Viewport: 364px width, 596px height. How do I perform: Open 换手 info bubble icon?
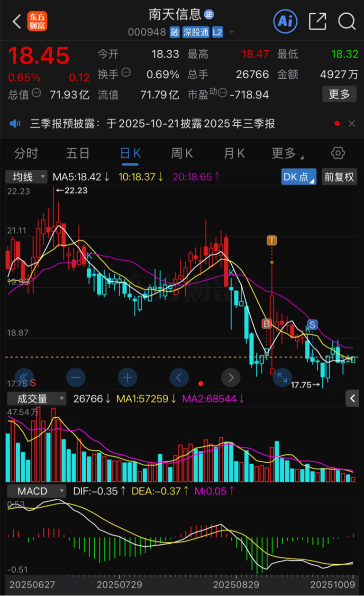click(x=126, y=73)
